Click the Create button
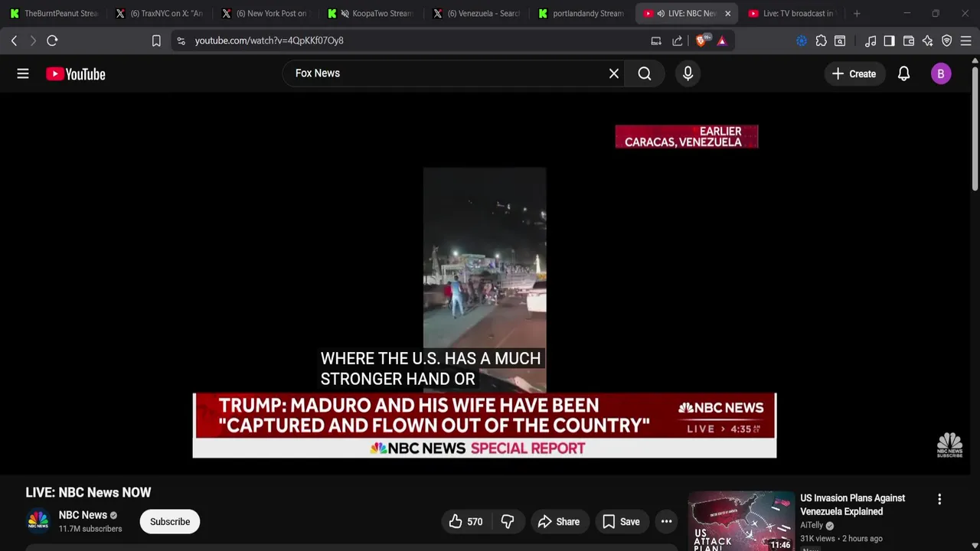This screenshot has height=551, width=980. tap(854, 73)
